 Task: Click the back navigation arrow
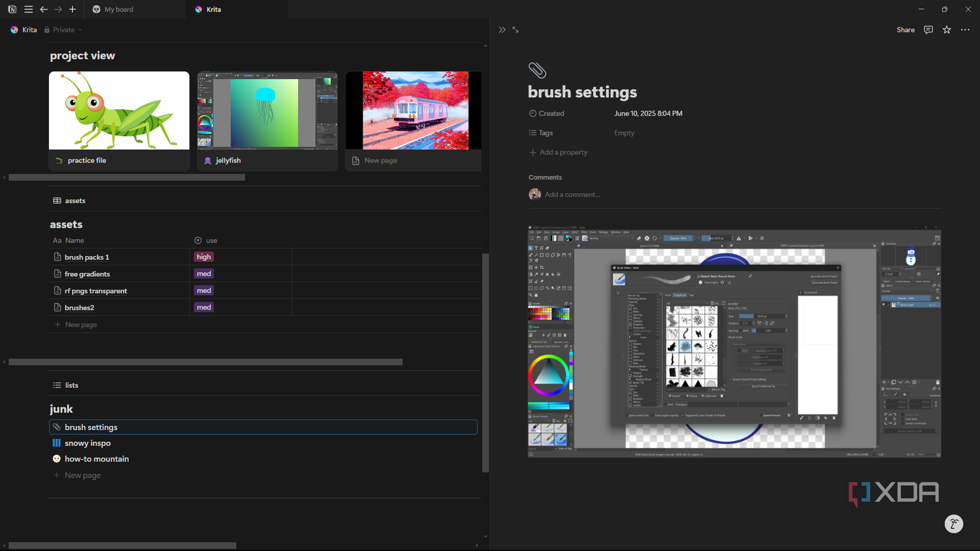(x=44, y=9)
